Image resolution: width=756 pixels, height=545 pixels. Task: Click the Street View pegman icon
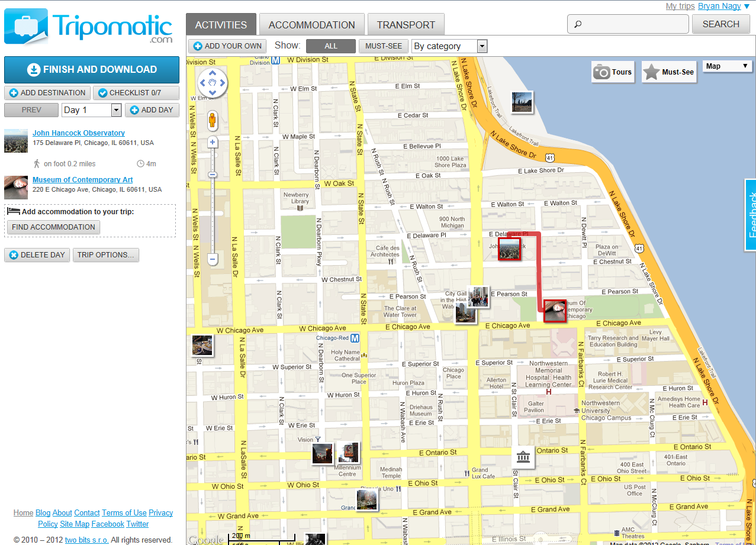[x=213, y=120]
